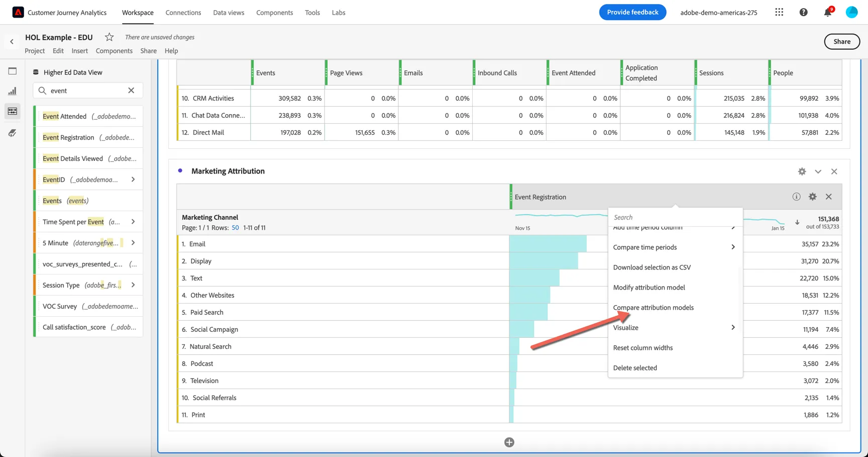This screenshot has height=457, width=868.
Task: Click the Share button
Action: 842,42
